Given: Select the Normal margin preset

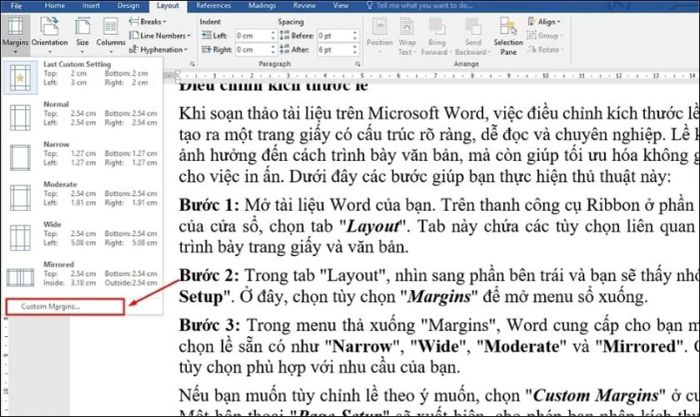Looking at the screenshot, I should click(x=82, y=116).
